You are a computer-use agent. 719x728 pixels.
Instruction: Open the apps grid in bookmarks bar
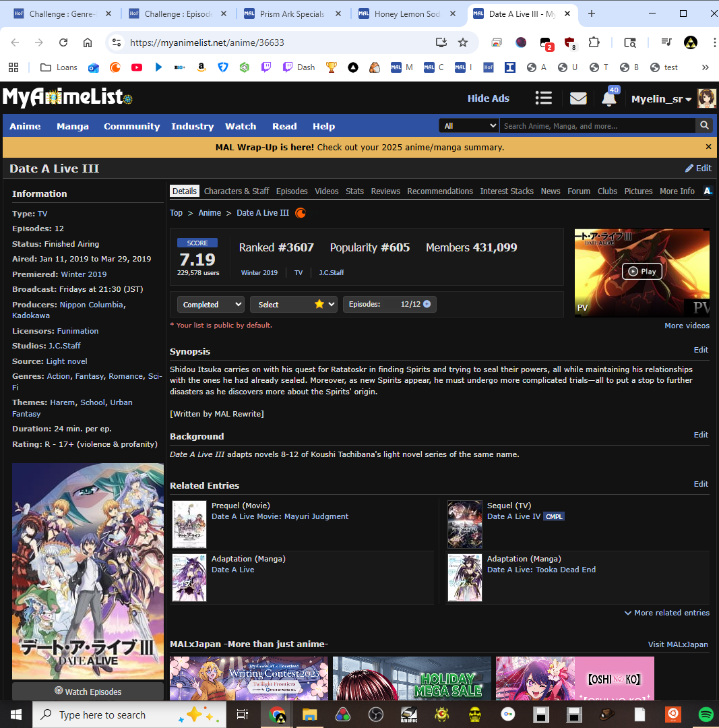click(x=13, y=67)
